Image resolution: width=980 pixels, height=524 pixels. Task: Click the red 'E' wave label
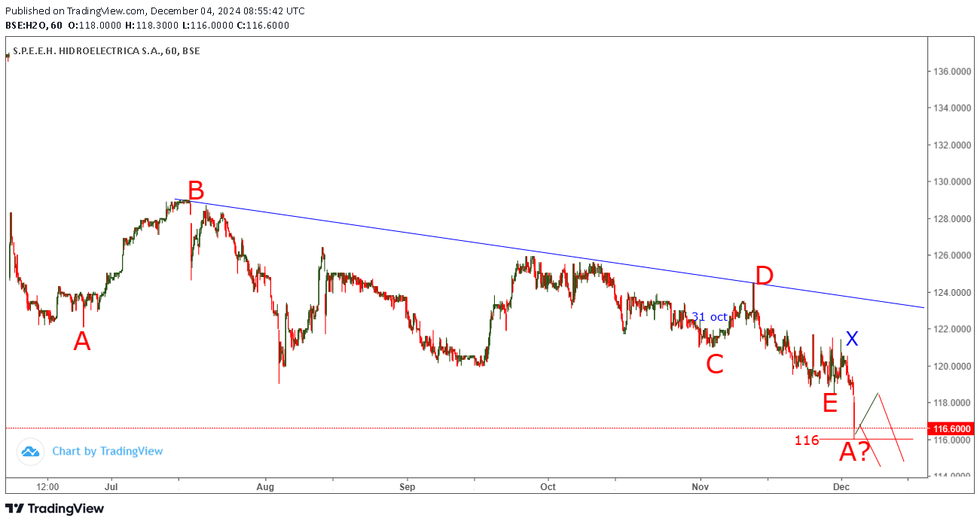(829, 404)
